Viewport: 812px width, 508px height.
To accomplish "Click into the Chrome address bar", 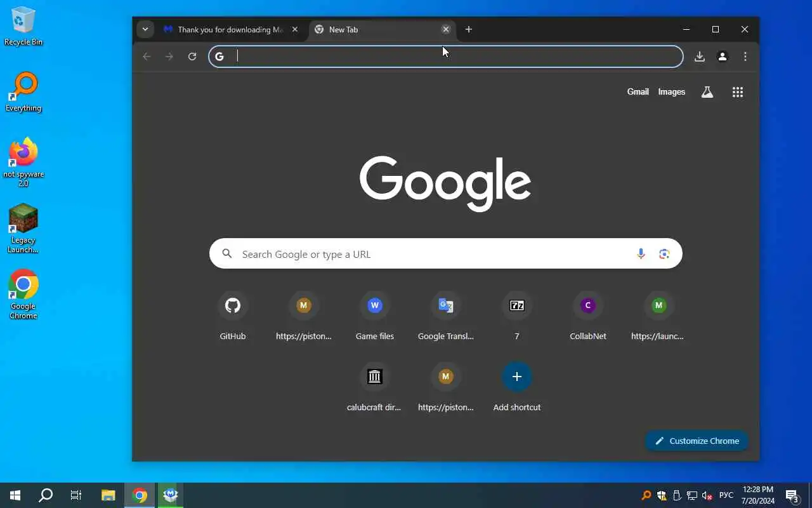I will 446,57.
